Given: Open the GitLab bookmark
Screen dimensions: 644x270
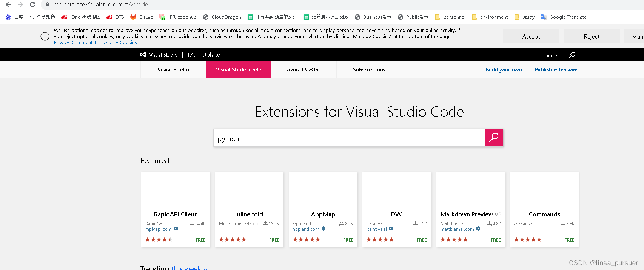Looking at the screenshot, I should tap(142, 17).
